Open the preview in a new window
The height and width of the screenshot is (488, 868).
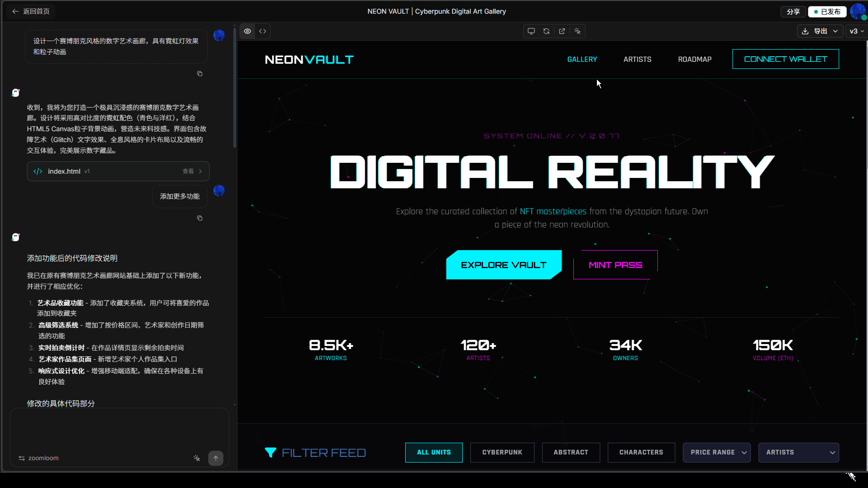pos(562,31)
